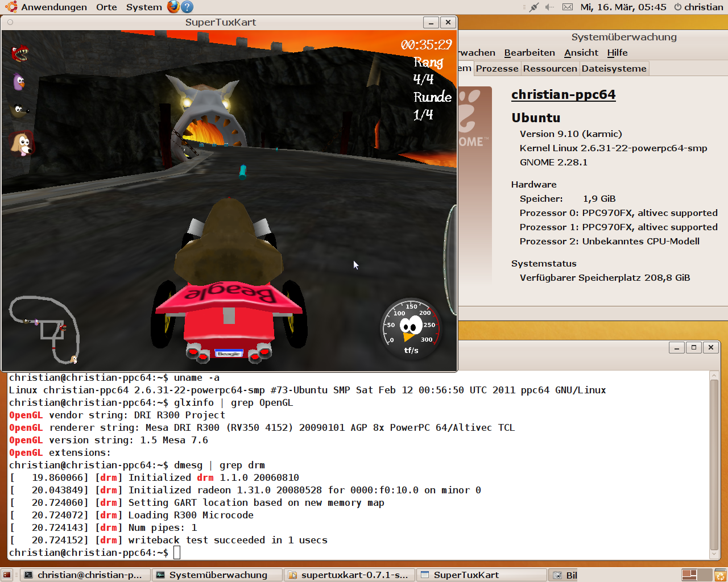Click the Version 9.10 (karmic) line

[x=570, y=134]
